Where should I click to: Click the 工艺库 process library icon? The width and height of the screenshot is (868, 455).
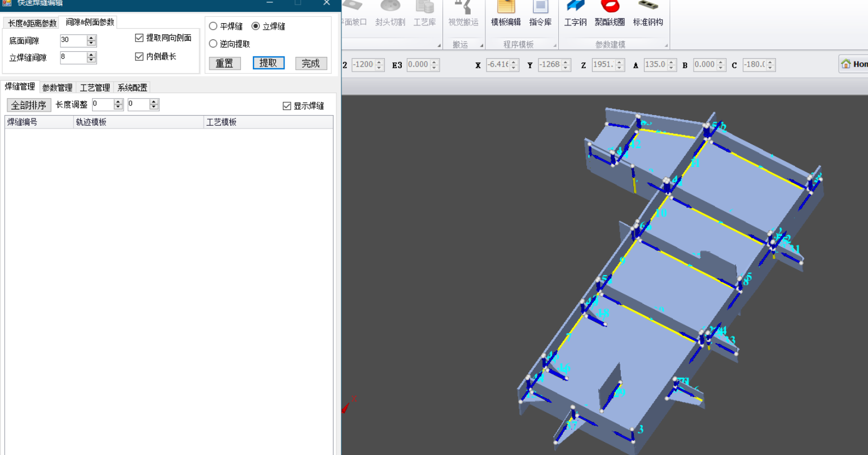click(424, 14)
